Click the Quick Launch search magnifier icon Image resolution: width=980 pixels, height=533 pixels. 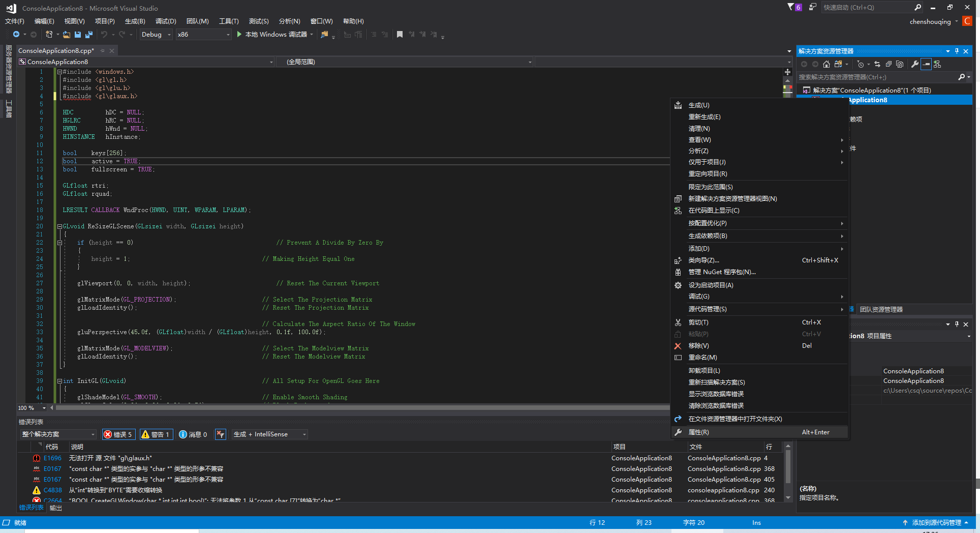pos(917,7)
